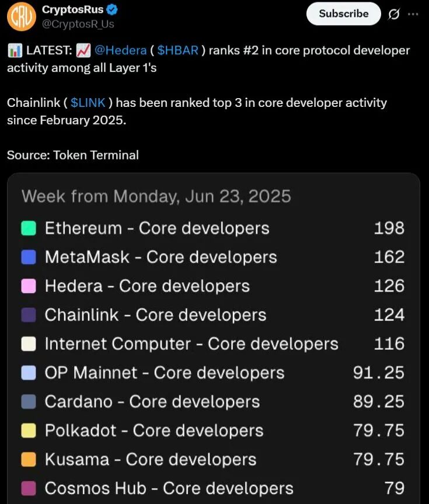Click the Hedera pink color swatch

point(29,286)
